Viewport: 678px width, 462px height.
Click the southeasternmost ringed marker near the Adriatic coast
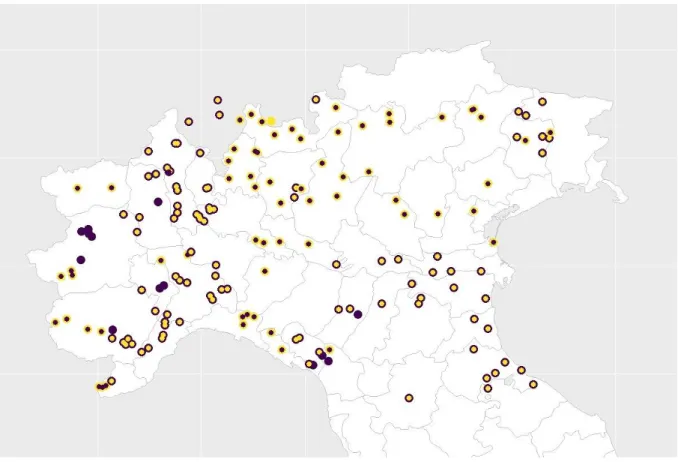click(533, 384)
